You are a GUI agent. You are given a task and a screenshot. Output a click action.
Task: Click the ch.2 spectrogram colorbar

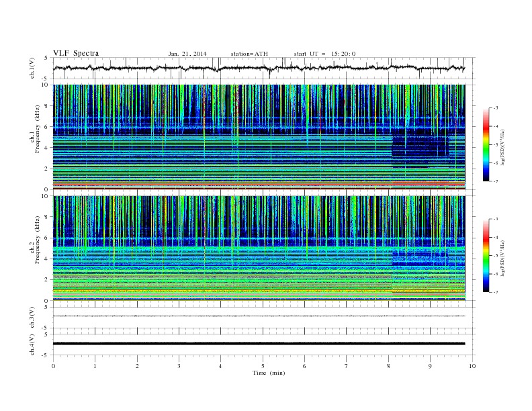486,255
